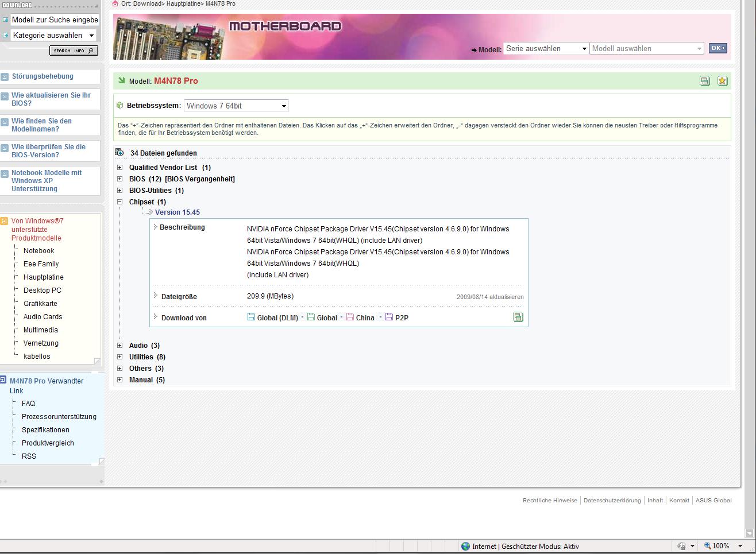Open Wie aktualisieren Sie Ihr BIOS link
This screenshot has width=756, height=554.
click(x=51, y=99)
